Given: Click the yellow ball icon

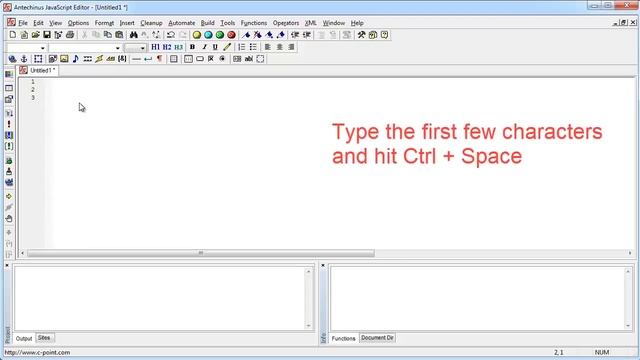Looking at the screenshot, I should point(197,35).
